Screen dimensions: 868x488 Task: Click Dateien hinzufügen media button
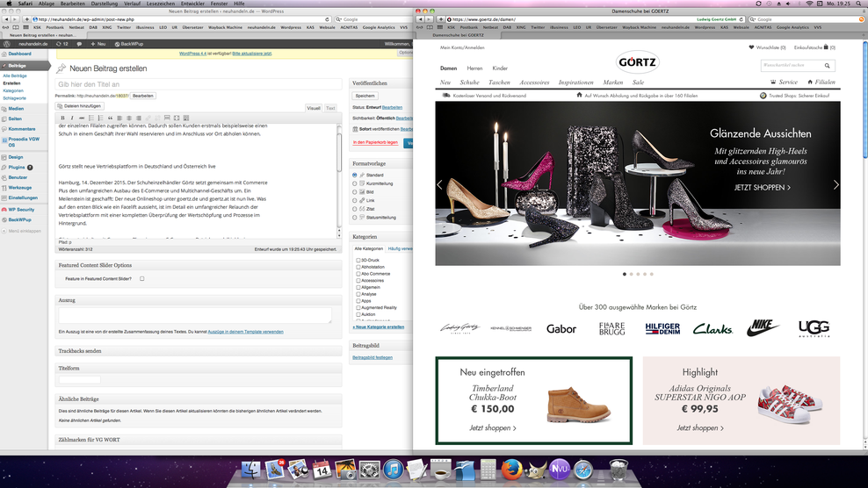(79, 105)
